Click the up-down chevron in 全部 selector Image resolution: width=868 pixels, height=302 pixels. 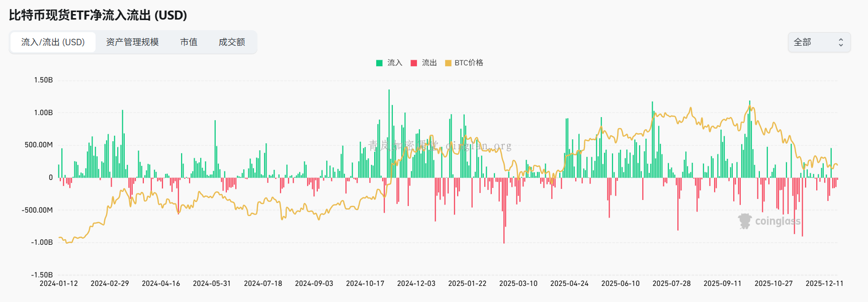(840, 42)
